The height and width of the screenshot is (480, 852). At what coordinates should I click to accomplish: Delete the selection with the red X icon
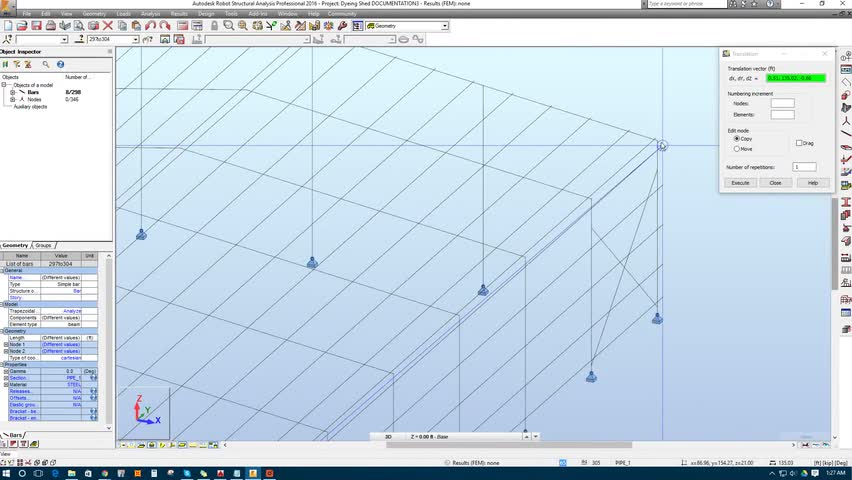(x=108, y=26)
